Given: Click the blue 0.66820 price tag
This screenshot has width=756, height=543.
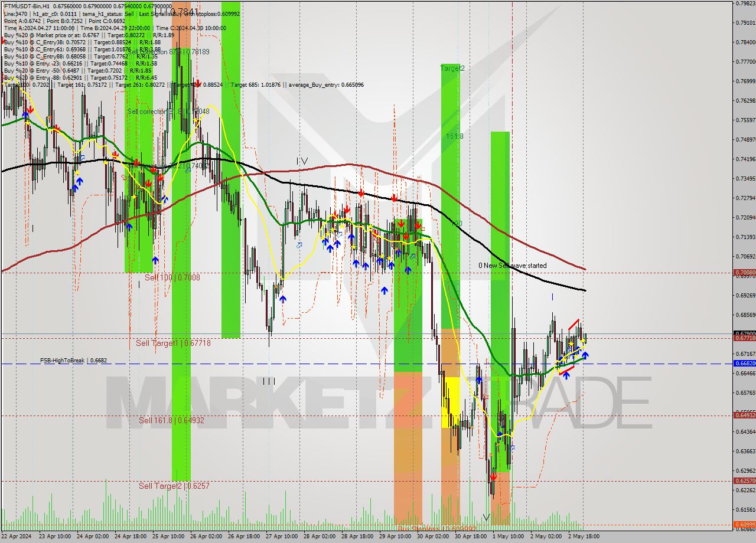Looking at the screenshot, I should coord(745,364).
